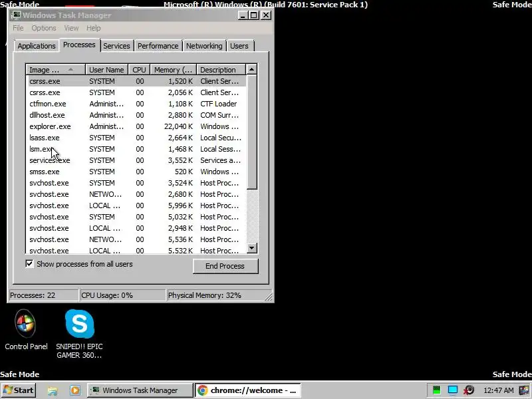
Task: Open Windows Explorer folder icon in taskbar
Action: point(53,390)
